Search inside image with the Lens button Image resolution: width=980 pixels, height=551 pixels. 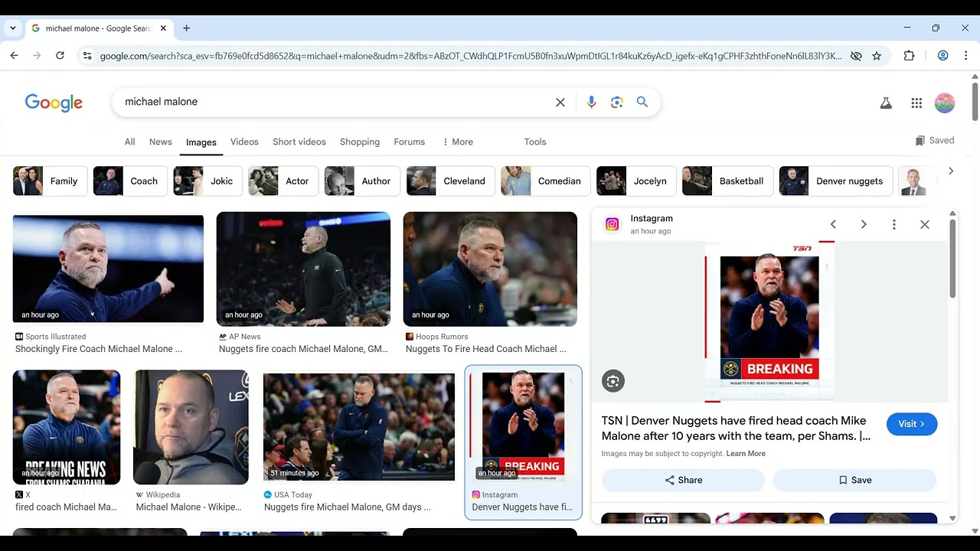click(612, 381)
